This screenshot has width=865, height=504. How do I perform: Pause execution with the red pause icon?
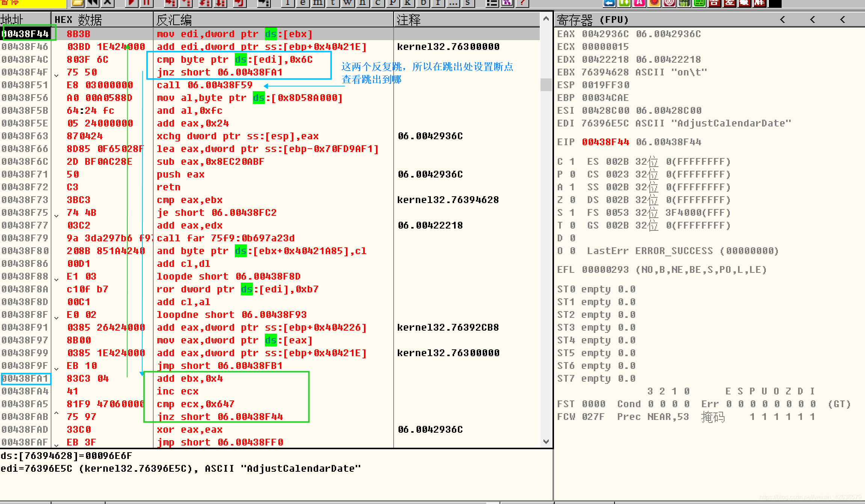pyautogui.click(x=146, y=3)
